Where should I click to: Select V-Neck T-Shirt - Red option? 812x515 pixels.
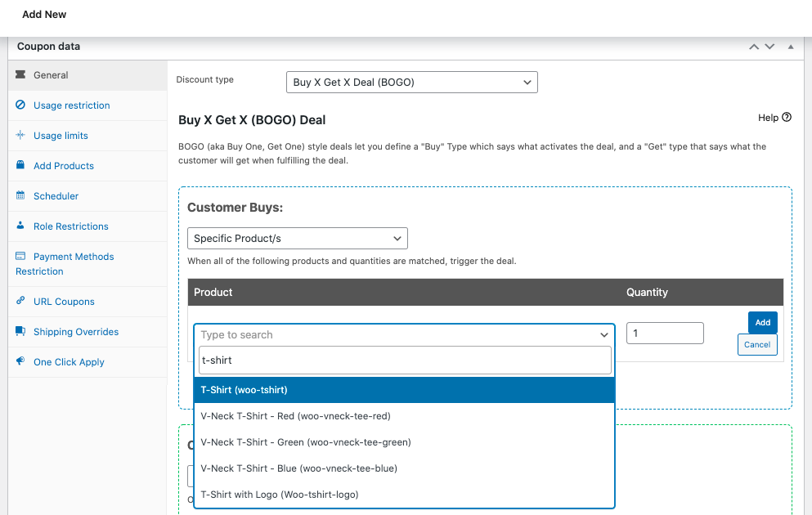[x=404, y=416]
